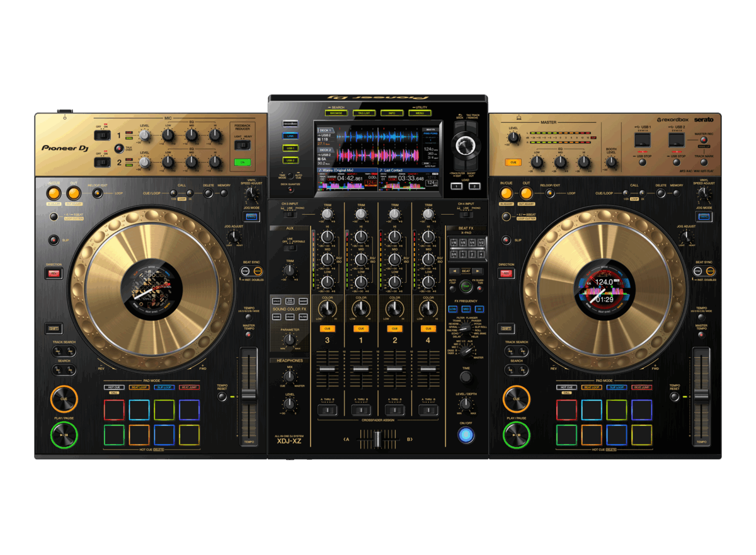The height and width of the screenshot is (555, 756).
Task: Enable headphone CUE for channel 3
Action: point(327,328)
